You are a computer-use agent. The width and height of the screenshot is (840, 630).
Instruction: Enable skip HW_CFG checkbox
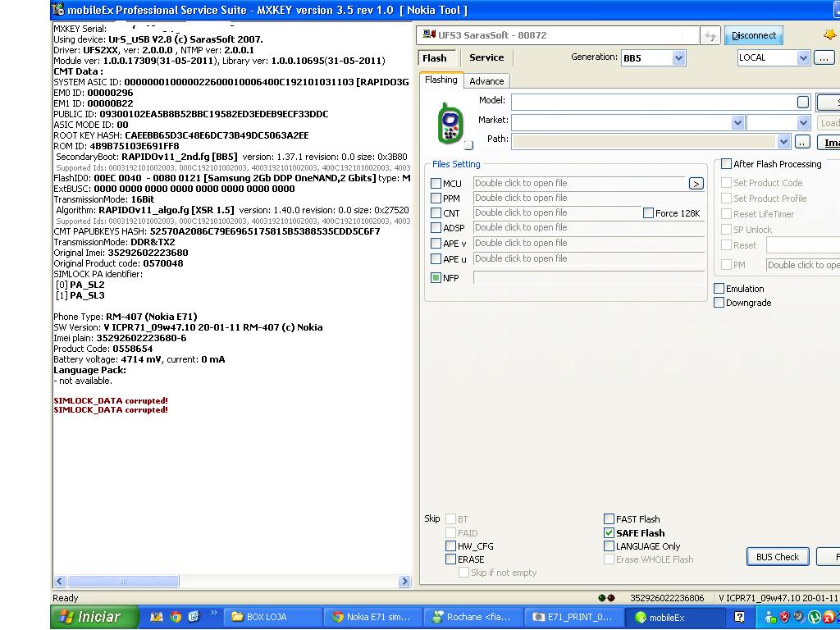[x=450, y=546]
